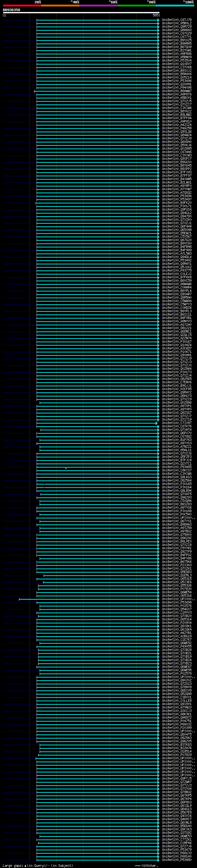Screen dimensions: 197x868
Task: Select the UniRef100_P53496 label
Action: tap(177, 81)
